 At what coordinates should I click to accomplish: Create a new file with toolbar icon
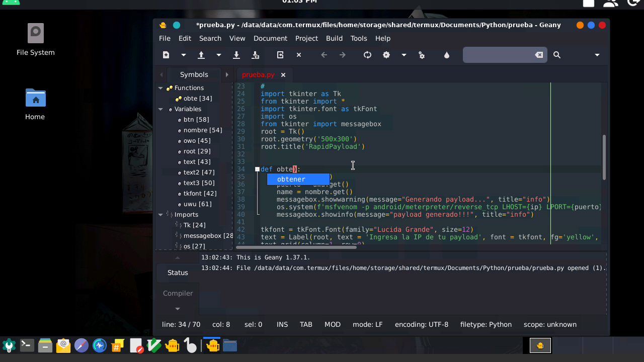point(166,55)
